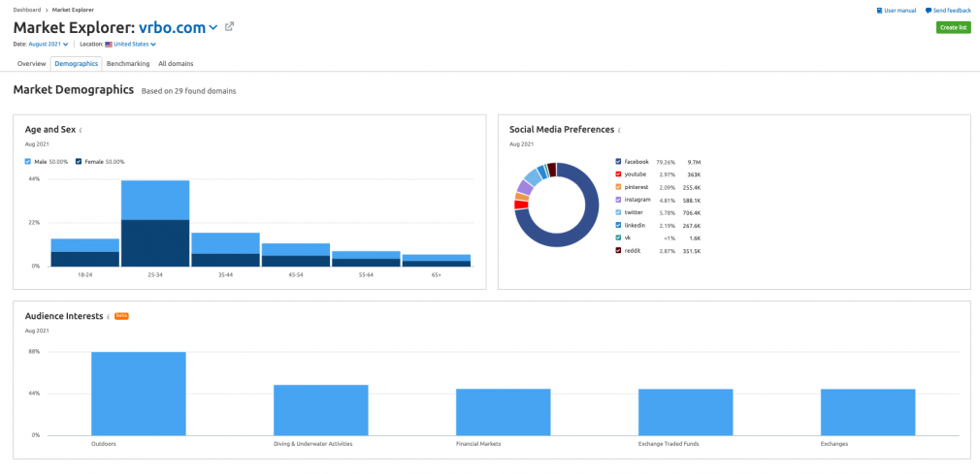This screenshot has height=474, width=980.
Task: Uncheck the reddit legend checkbox
Action: 618,251
